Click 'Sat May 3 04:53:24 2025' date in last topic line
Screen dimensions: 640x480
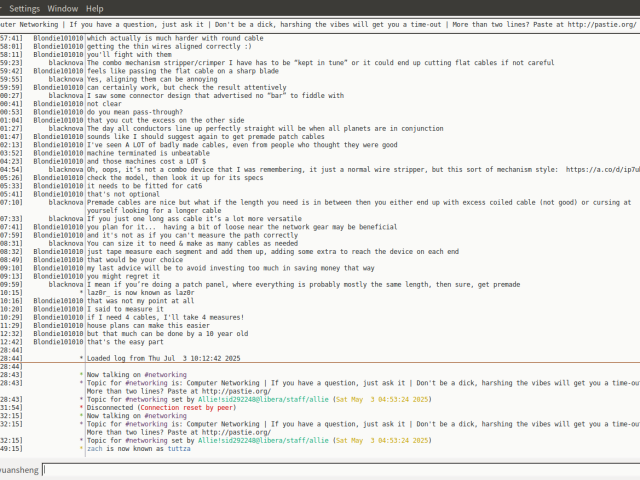pos(382,440)
